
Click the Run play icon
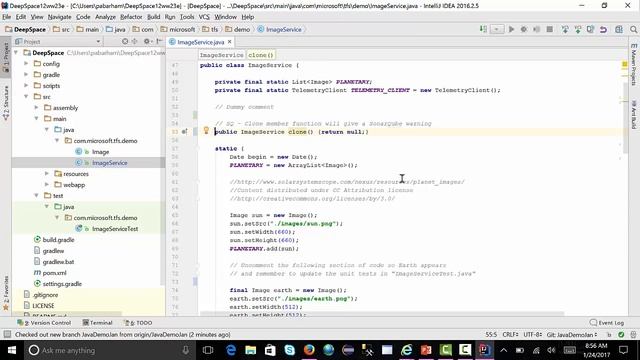pyautogui.click(x=511, y=29)
